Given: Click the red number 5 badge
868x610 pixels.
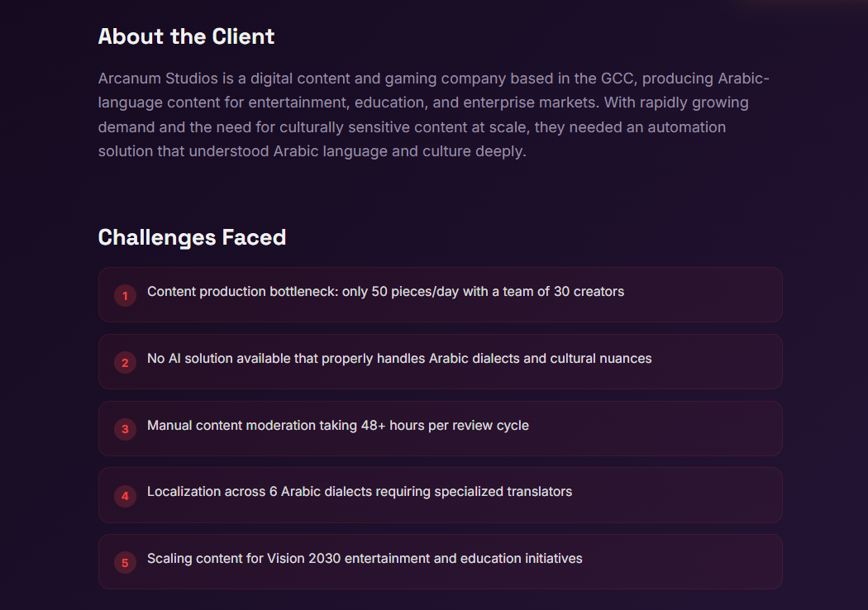Looking at the screenshot, I should (x=125, y=563).
